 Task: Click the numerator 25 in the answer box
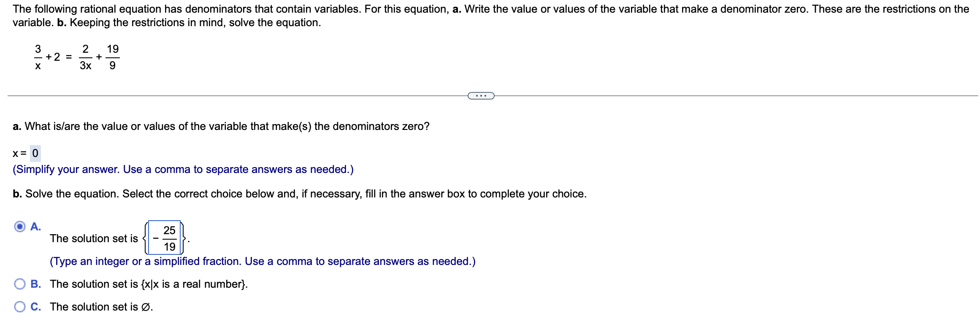170,230
